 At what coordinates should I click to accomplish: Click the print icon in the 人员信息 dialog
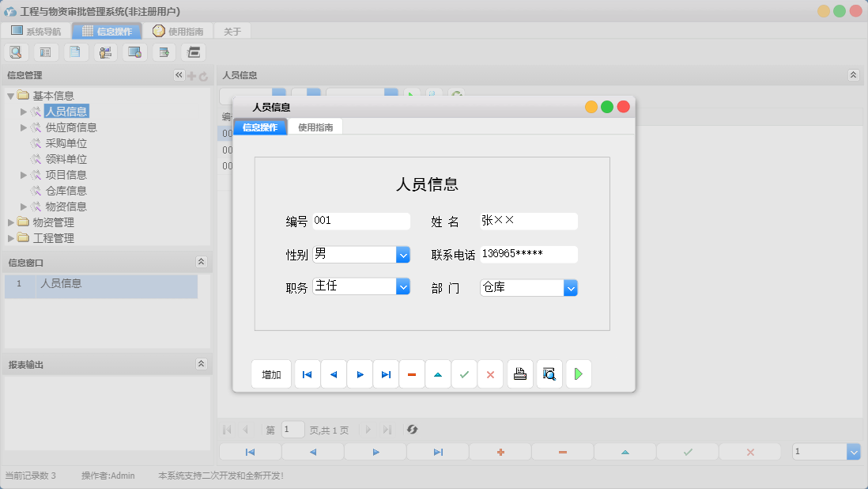coord(519,373)
